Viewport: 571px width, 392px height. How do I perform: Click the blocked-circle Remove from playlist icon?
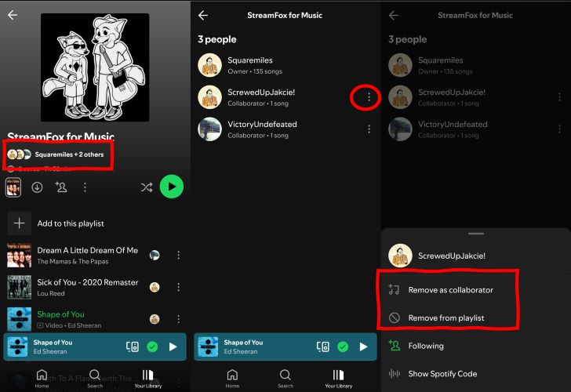point(395,318)
